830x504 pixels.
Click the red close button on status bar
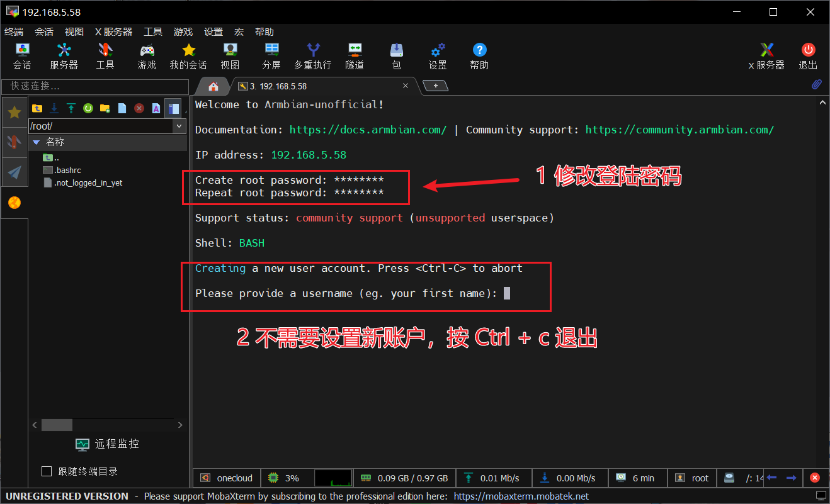click(x=814, y=478)
